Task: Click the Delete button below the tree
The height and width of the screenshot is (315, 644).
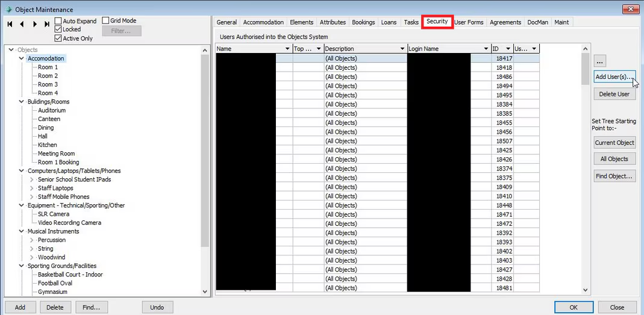Action: click(x=55, y=307)
